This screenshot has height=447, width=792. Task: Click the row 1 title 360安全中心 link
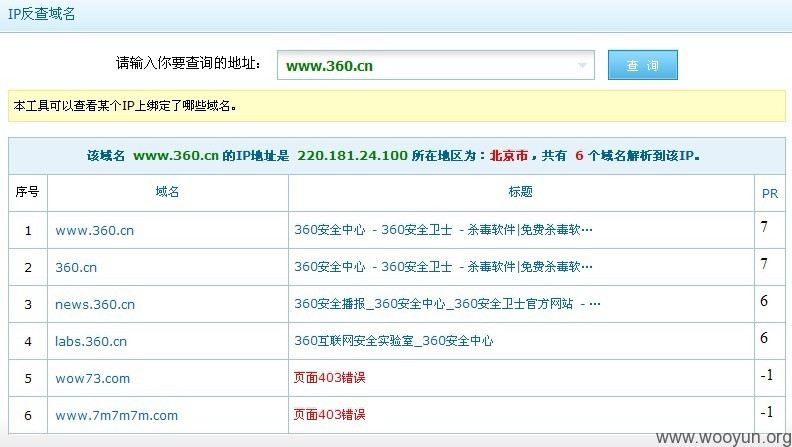coord(443,230)
